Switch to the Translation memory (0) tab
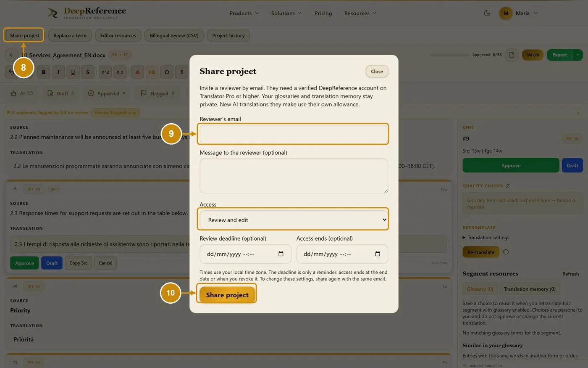This screenshot has width=588, height=368. [x=530, y=289]
